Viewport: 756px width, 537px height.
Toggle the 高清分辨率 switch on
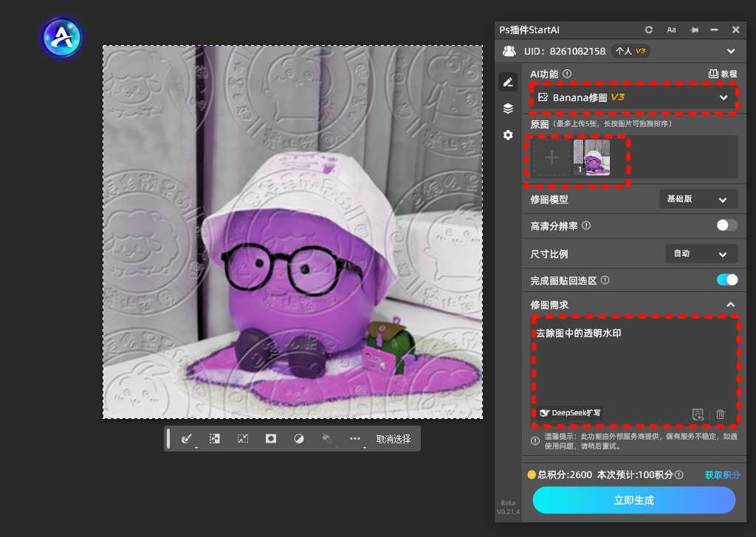(726, 226)
